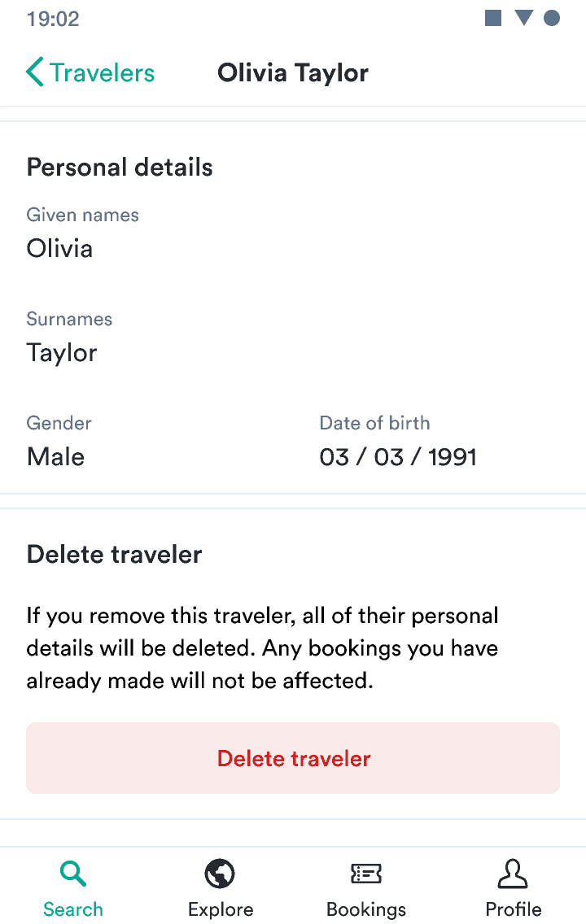This screenshot has height=924, width=586.
Task: Open the Explore globe icon
Action: (x=220, y=873)
